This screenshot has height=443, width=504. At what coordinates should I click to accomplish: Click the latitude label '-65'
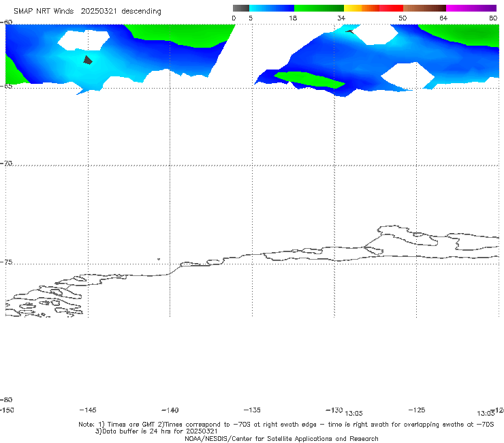click(x=6, y=87)
